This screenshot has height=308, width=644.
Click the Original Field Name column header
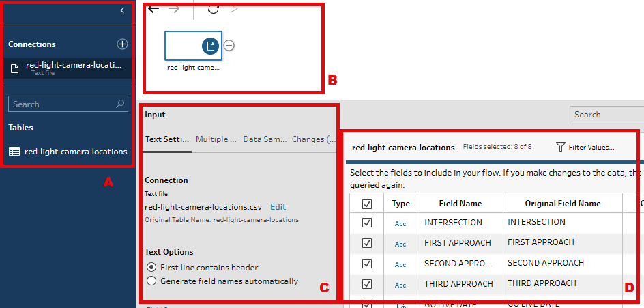coord(563,204)
